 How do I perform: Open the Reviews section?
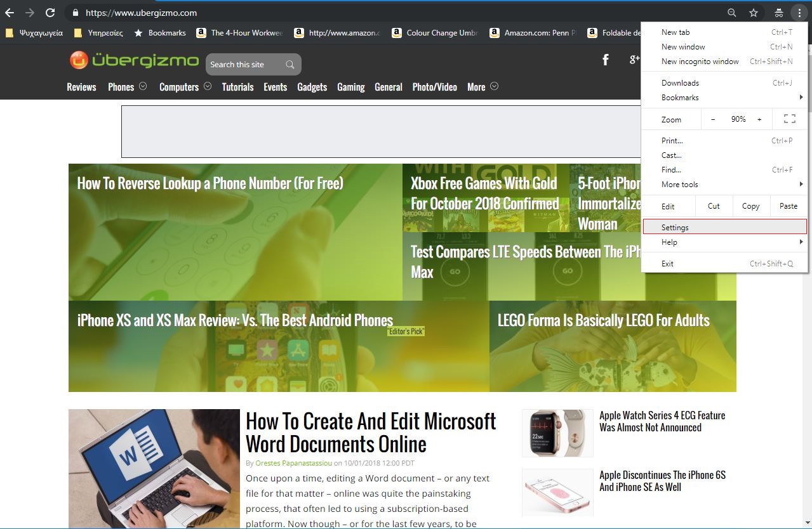[81, 87]
